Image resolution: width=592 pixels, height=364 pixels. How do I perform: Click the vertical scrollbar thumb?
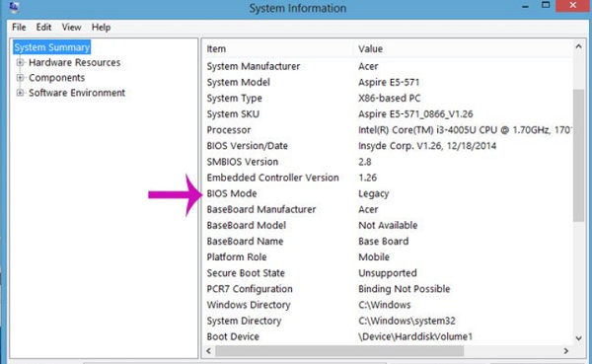pyautogui.click(x=578, y=155)
